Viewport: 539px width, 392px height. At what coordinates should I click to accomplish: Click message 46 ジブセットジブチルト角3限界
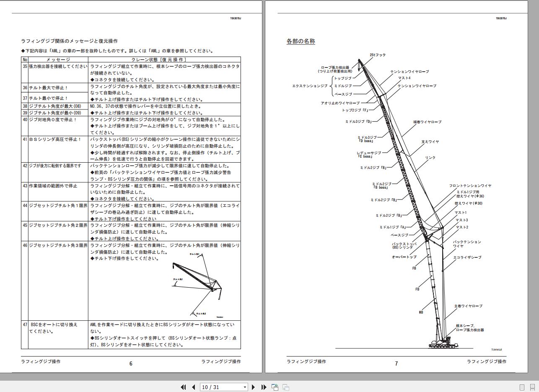58,245
